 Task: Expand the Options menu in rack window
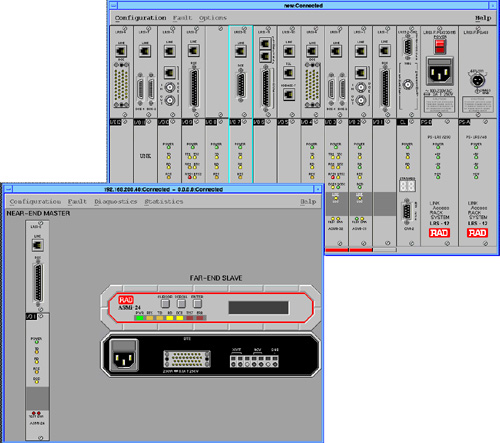tap(213, 18)
